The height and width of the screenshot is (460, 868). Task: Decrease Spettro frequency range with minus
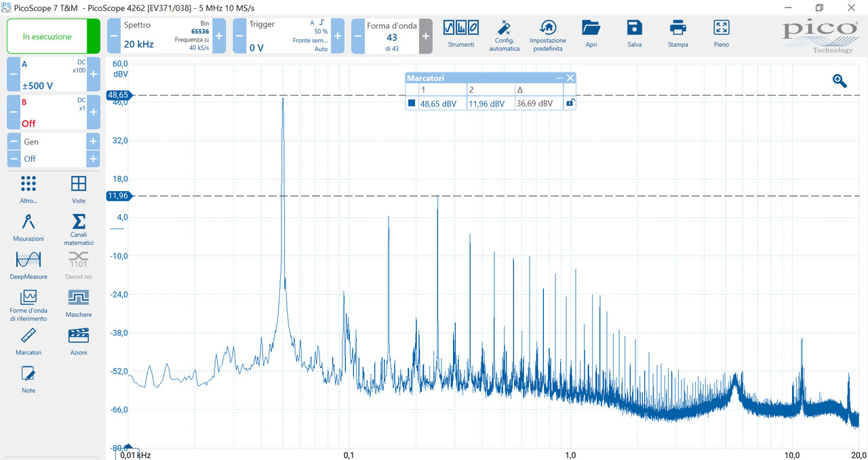pos(113,36)
